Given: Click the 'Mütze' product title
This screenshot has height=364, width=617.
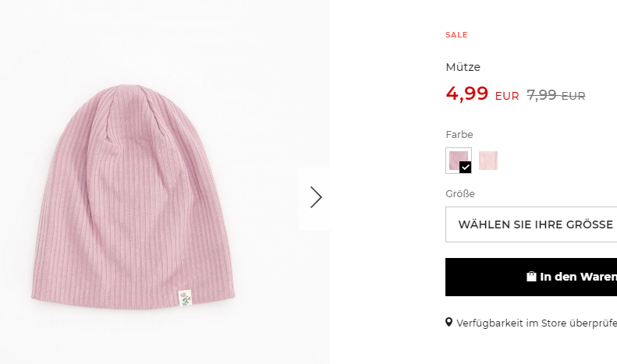Looking at the screenshot, I should [463, 67].
